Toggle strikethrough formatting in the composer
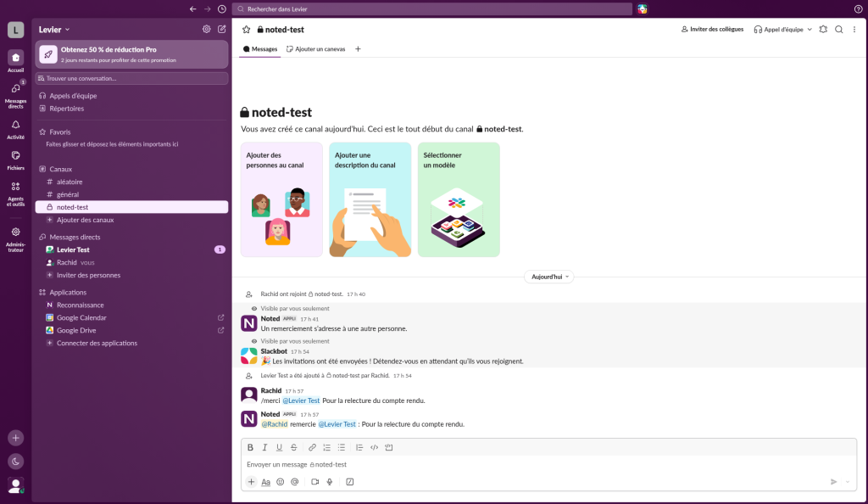 294,447
